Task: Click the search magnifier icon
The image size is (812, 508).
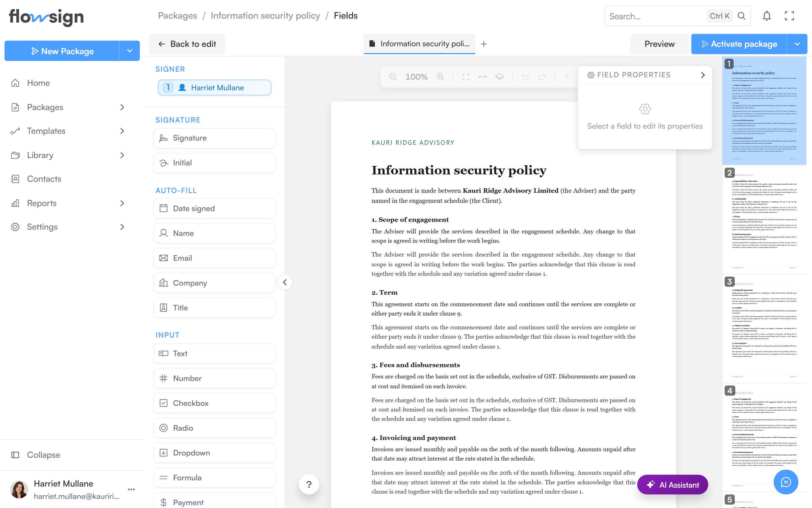Action: click(742, 16)
